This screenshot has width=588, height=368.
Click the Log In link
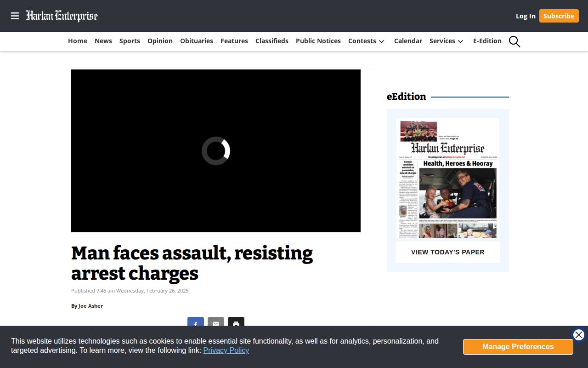coord(526,16)
